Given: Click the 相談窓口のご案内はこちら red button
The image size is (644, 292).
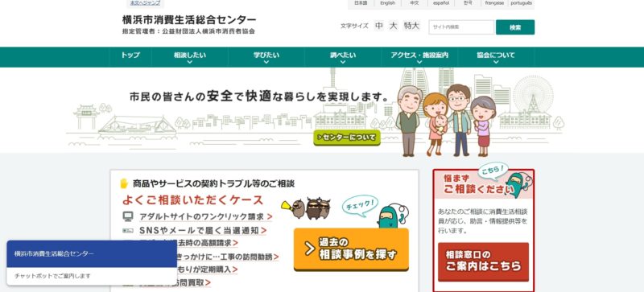Looking at the screenshot, I should 484,261.
